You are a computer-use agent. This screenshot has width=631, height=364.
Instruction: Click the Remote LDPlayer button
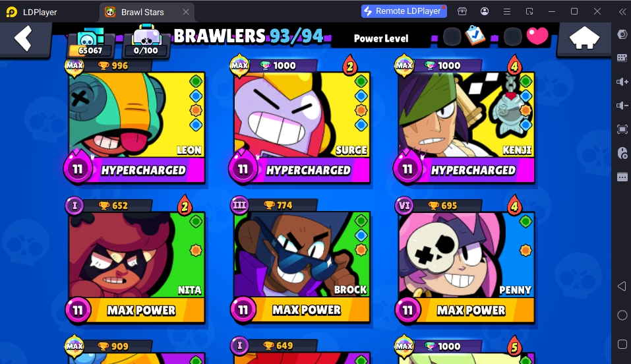click(x=404, y=11)
